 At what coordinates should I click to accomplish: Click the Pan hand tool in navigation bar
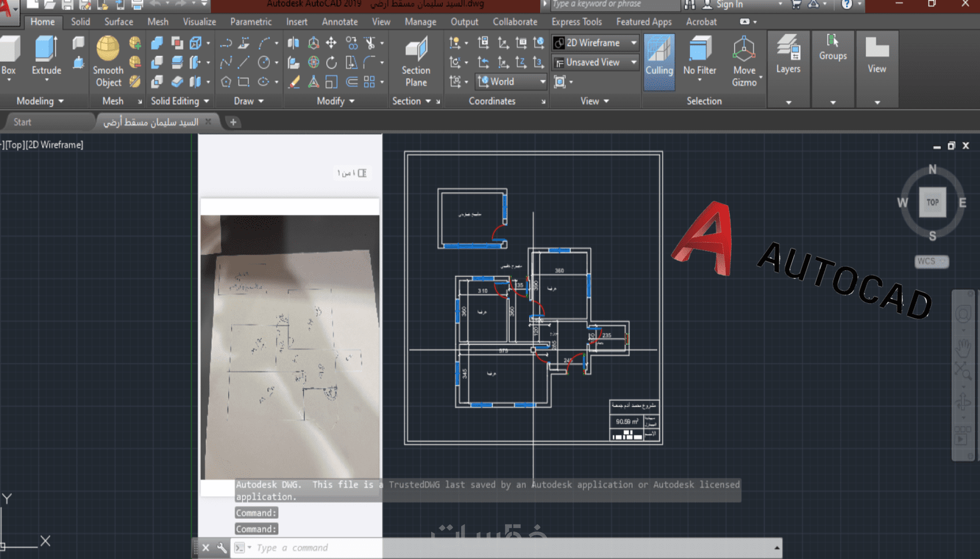pos(963,348)
